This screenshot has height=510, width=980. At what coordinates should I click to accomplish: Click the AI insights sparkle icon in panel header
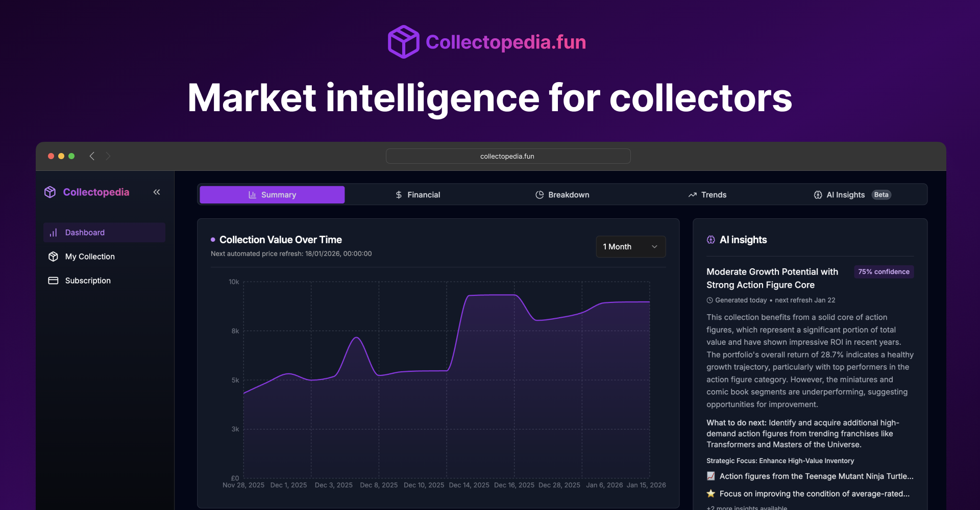710,240
